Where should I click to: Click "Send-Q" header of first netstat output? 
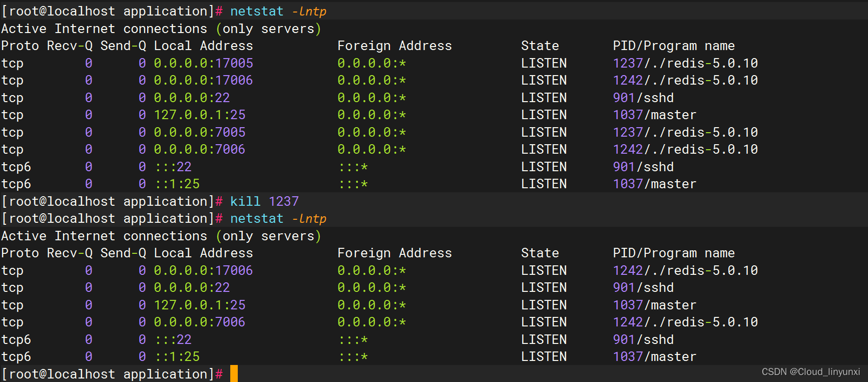(x=123, y=46)
